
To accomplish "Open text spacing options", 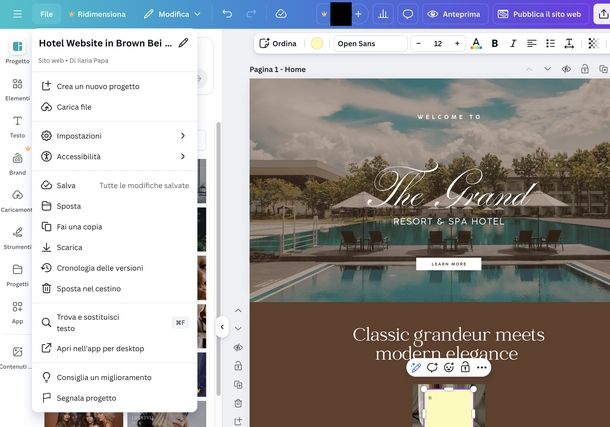I will [x=569, y=44].
